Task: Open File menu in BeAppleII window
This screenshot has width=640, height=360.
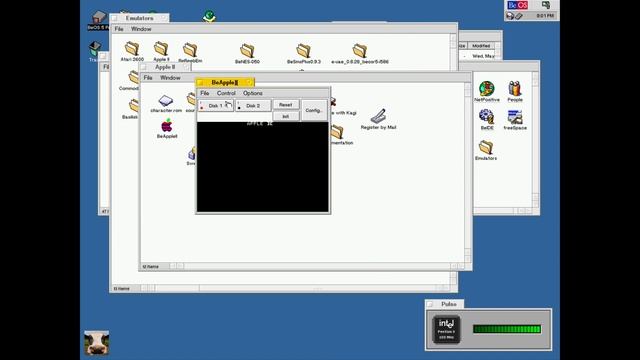Action: (x=204, y=93)
